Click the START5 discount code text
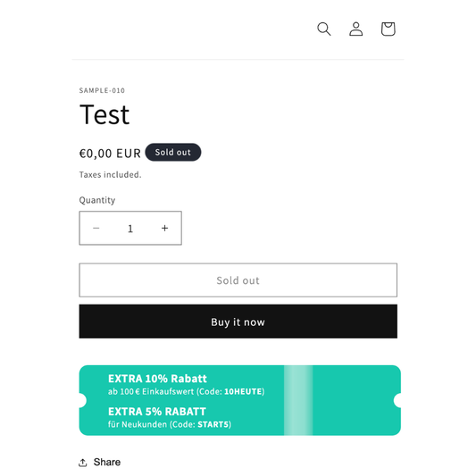476x476 pixels. click(x=213, y=424)
